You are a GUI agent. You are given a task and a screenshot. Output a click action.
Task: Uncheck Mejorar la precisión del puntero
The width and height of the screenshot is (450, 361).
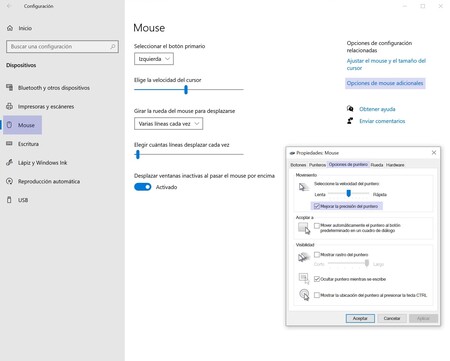[x=317, y=206]
